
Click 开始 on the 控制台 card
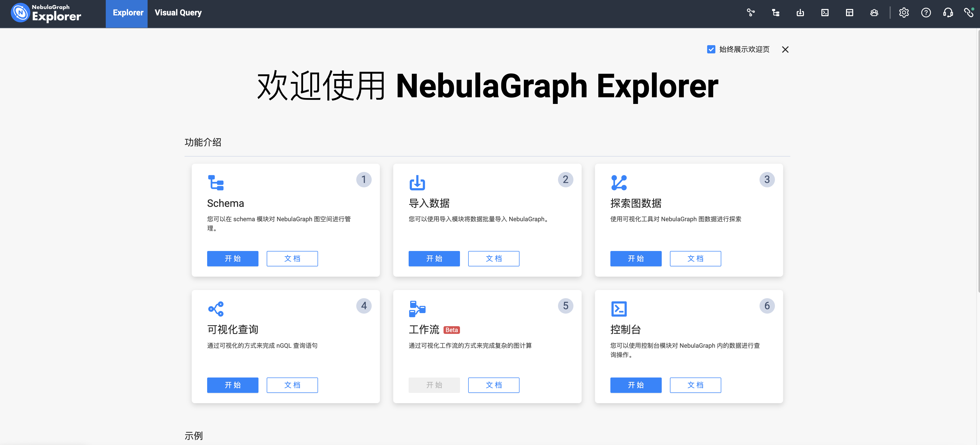pyautogui.click(x=636, y=385)
